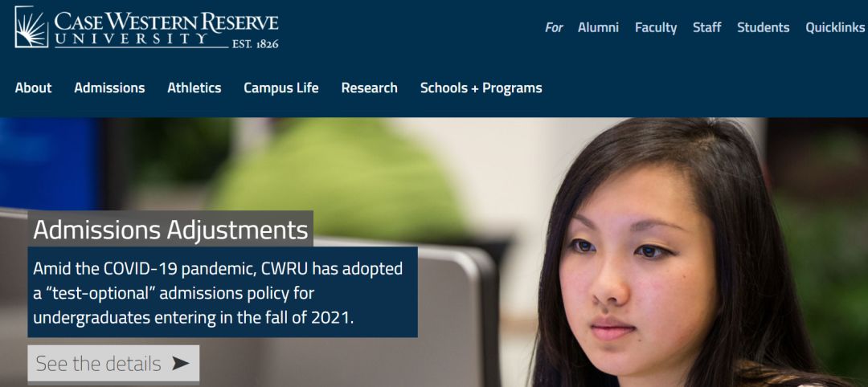Image resolution: width=868 pixels, height=387 pixels.
Task: Open the Alumni audience link
Action: pos(598,27)
